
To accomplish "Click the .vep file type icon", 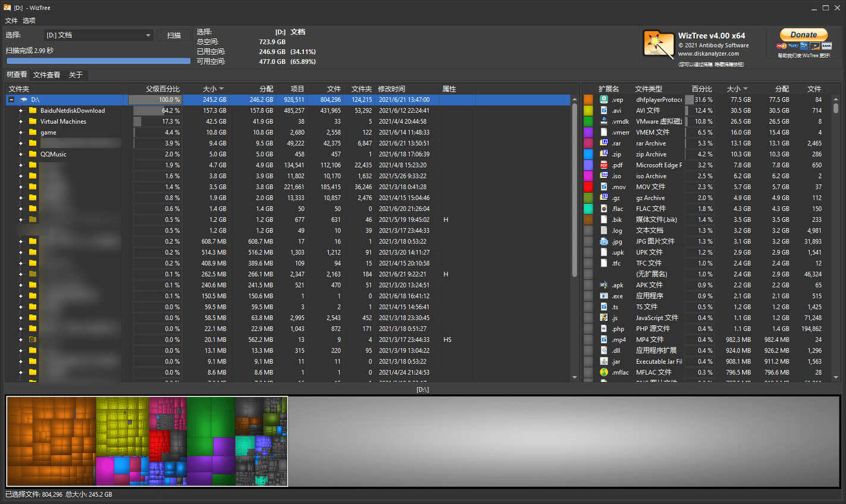I will coord(604,99).
